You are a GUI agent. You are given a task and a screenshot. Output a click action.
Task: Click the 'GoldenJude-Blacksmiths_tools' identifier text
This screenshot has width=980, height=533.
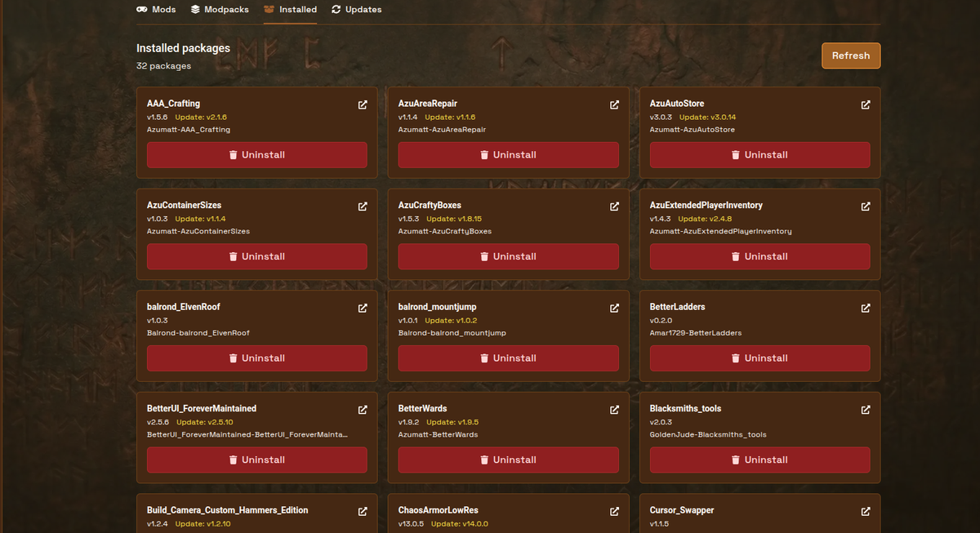click(708, 435)
